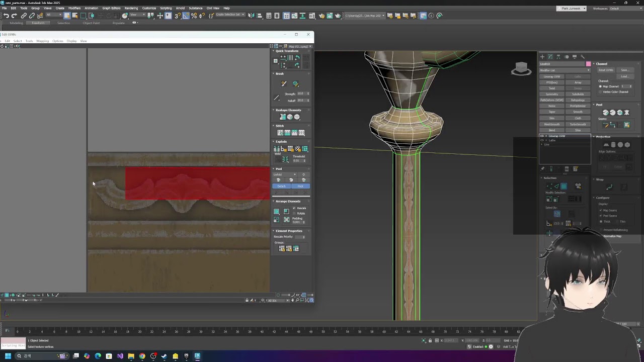Viewport: 644px width, 362px height.
Task: Select the Thick seam display radio
Action: click(600, 221)
